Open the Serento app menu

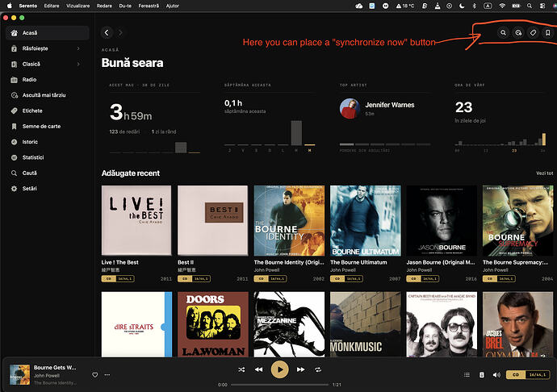[x=28, y=6]
